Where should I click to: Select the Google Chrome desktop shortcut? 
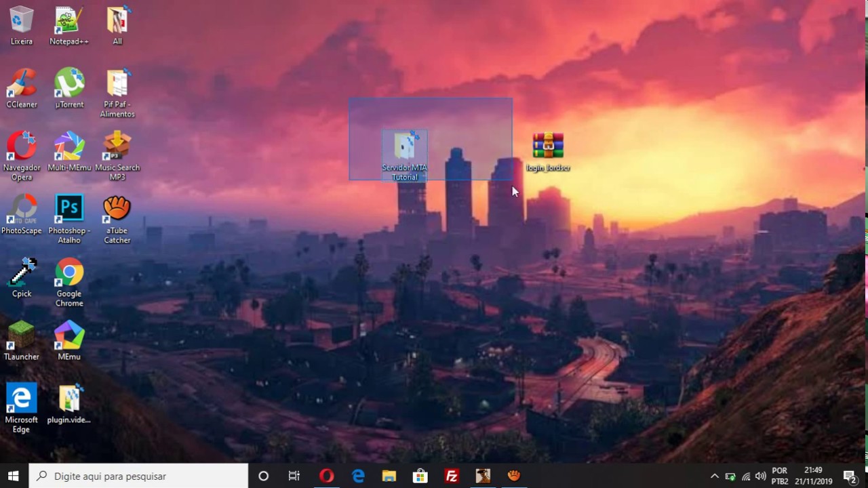69,282
